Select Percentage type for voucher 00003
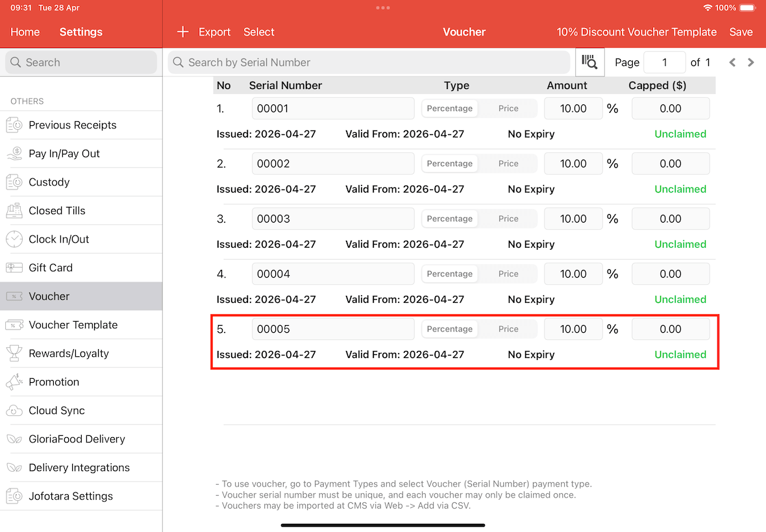766x532 pixels. [449, 219]
